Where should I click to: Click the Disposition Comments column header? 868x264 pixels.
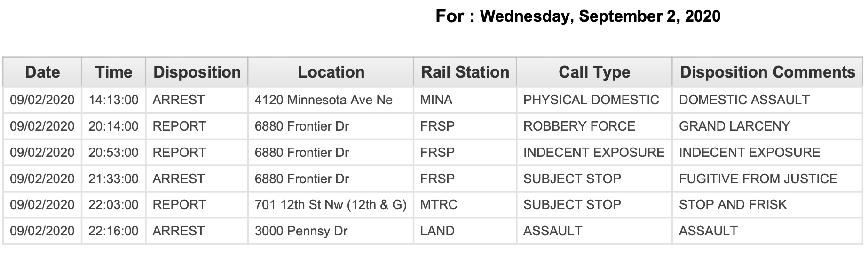tap(767, 72)
